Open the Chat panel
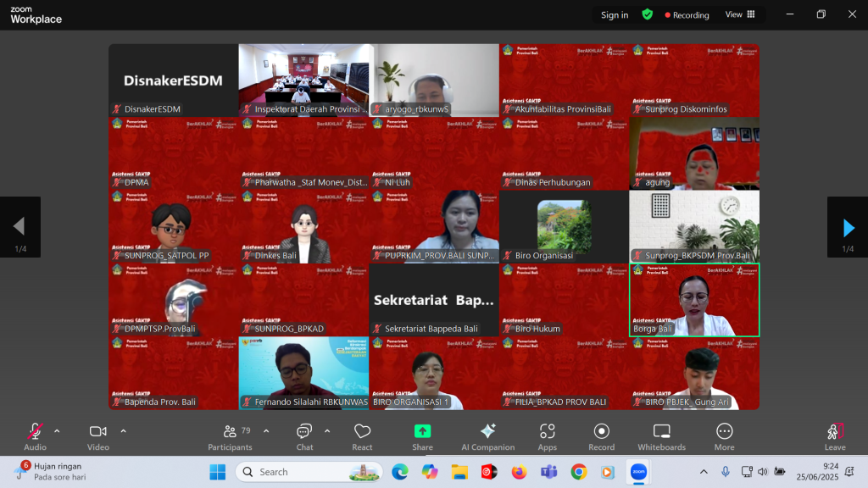This screenshot has height=488, width=868. coord(304,435)
